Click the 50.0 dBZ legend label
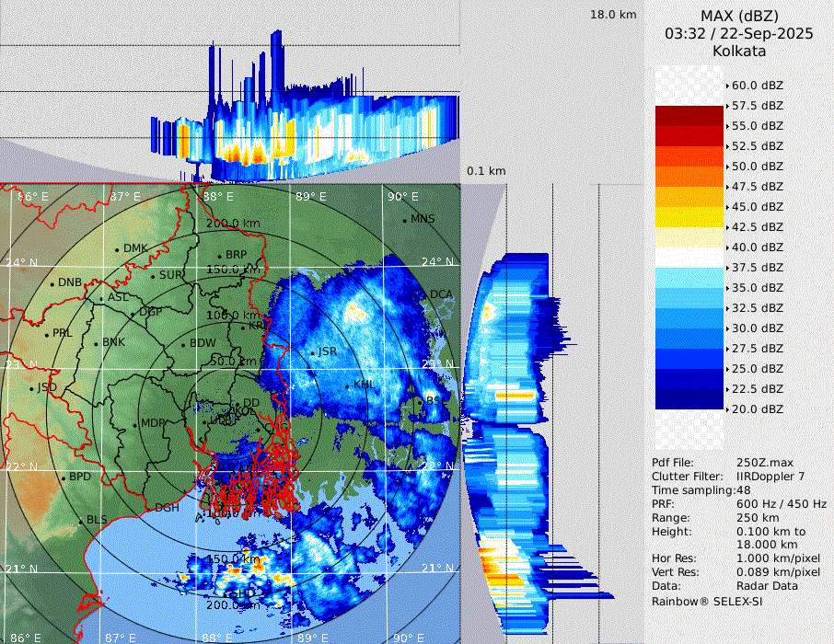The width and height of the screenshot is (834, 644). click(x=757, y=166)
